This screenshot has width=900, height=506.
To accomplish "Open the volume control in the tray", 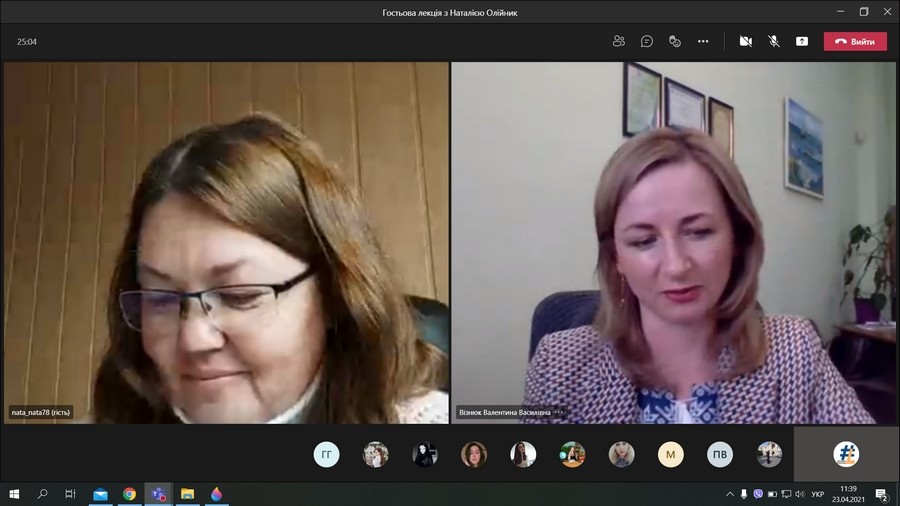I will pyautogui.click(x=800, y=494).
